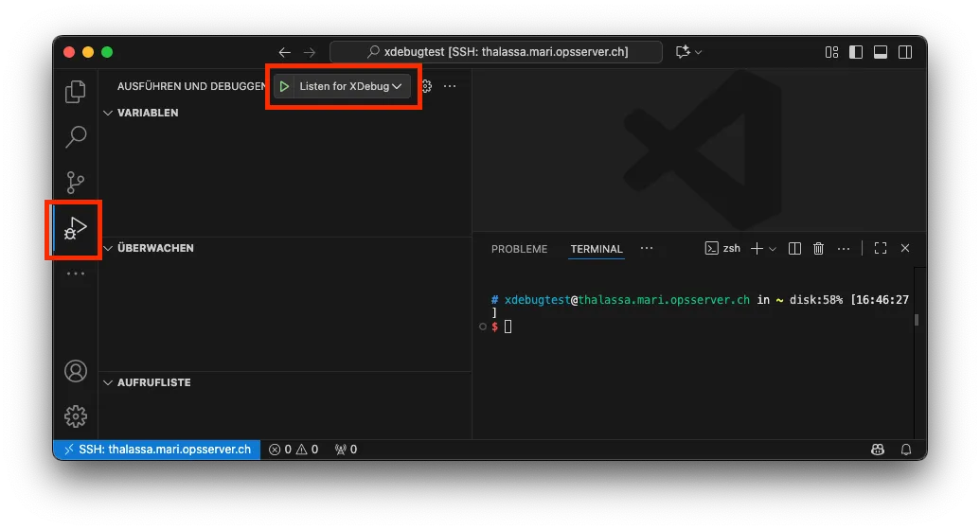Image resolution: width=980 pixels, height=530 pixels.
Task: Switch to the PROBLEME tab
Action: (x=520, y=249)
